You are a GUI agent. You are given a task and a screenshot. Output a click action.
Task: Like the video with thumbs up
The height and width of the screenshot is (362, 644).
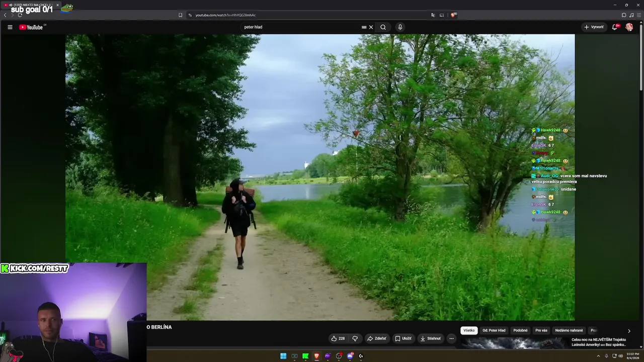tap(334, 338)
